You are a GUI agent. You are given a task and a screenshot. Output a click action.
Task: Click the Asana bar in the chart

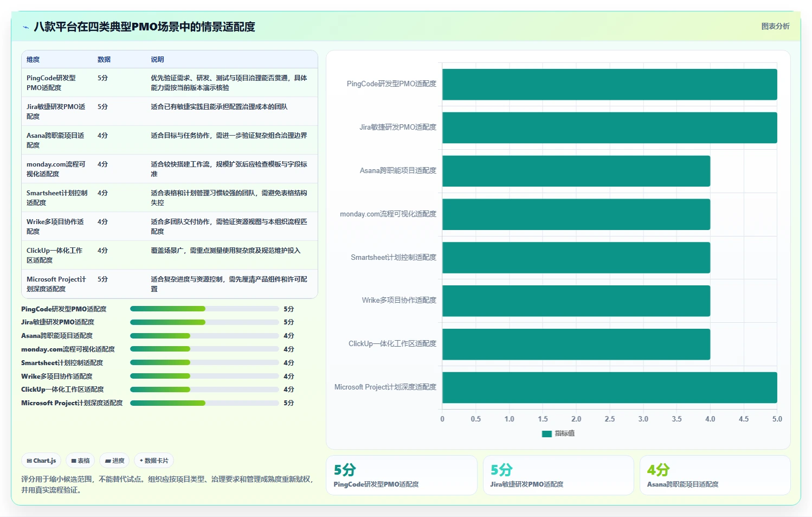[576, 171]
